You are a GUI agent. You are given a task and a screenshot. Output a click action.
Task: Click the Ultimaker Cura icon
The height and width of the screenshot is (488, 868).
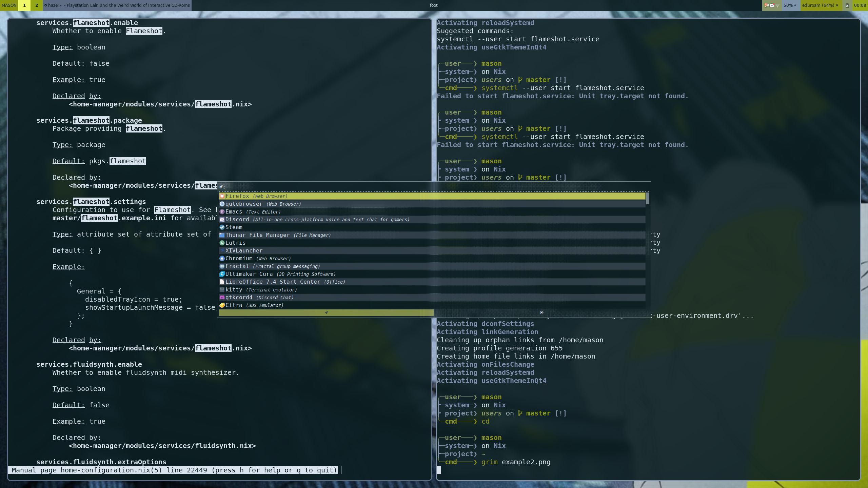tap(222, 274)
